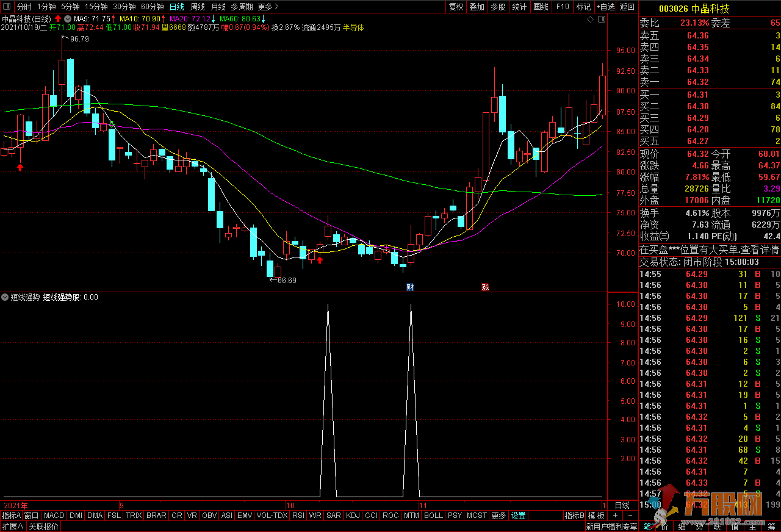Select the OBV indicator tab
The image size is (781, 532).
[x=209, y=516]
